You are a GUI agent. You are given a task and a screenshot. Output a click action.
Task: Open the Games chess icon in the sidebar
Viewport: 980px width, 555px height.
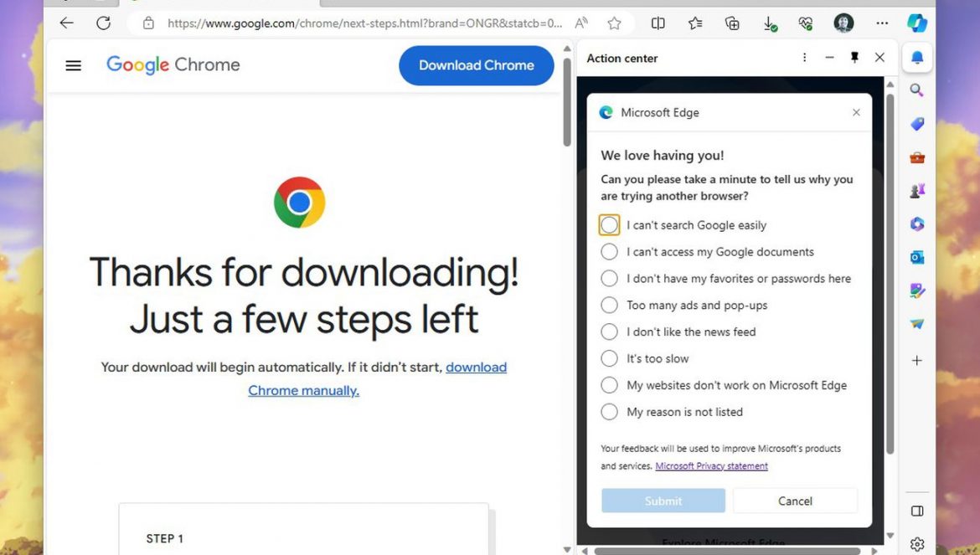tap(917, 190)
